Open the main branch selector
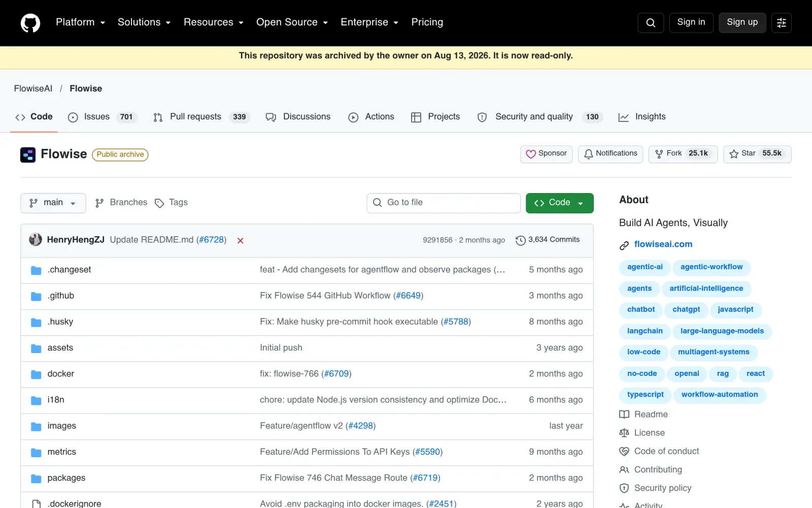 [x=53, y=203]
